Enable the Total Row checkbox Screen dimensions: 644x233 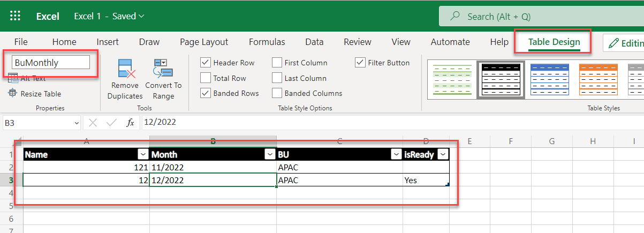206,78
